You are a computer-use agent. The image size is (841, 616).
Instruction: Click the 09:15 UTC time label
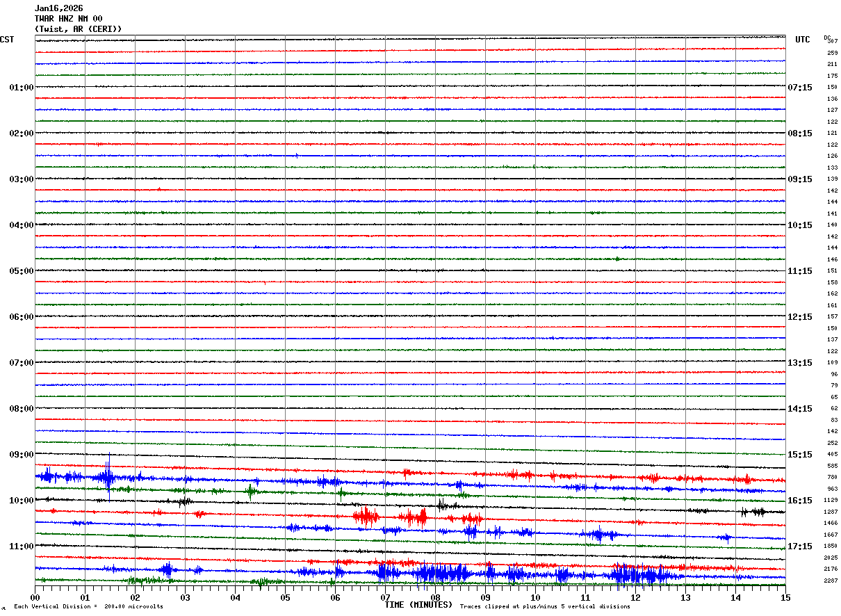799,179
